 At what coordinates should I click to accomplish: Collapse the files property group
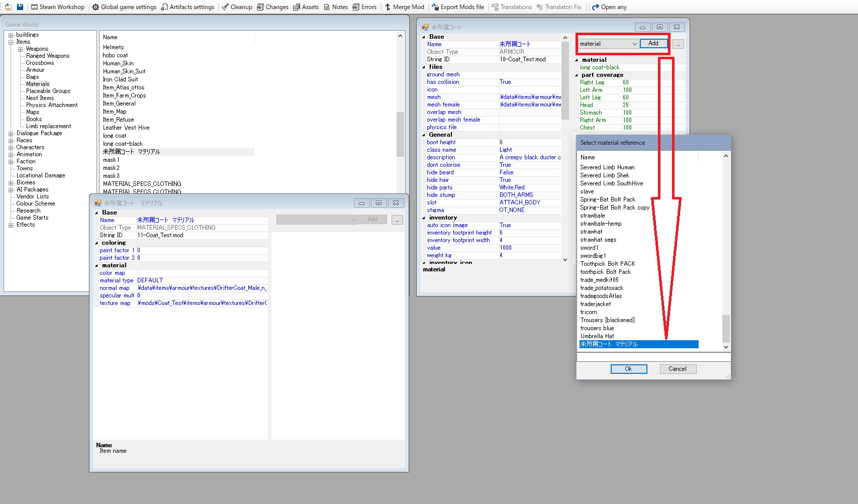(424, 67)
